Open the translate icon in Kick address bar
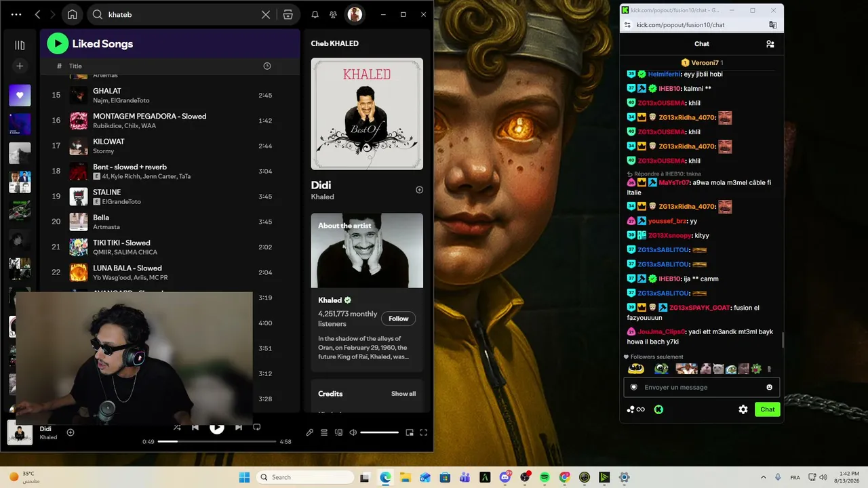 pyautogui.click(x=772, y=25)
